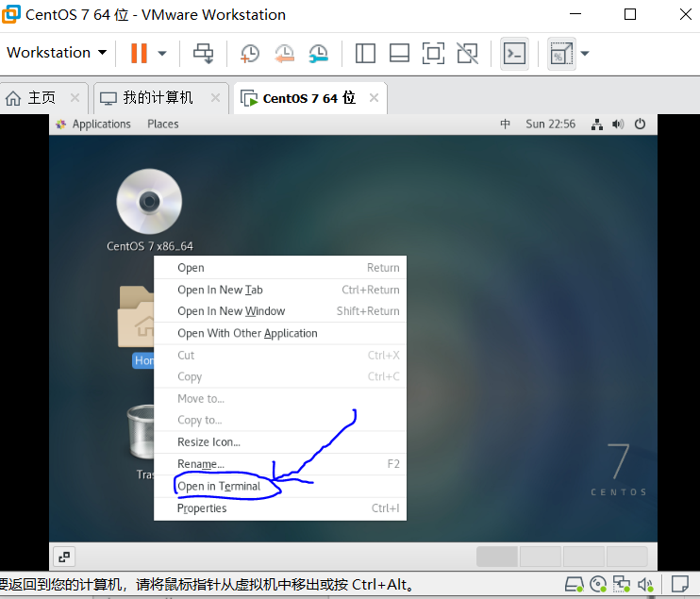The height and width of the screenshot is (599, 700).
Task: Open the Workstation menu dropdown
Action: coord(57,53)
